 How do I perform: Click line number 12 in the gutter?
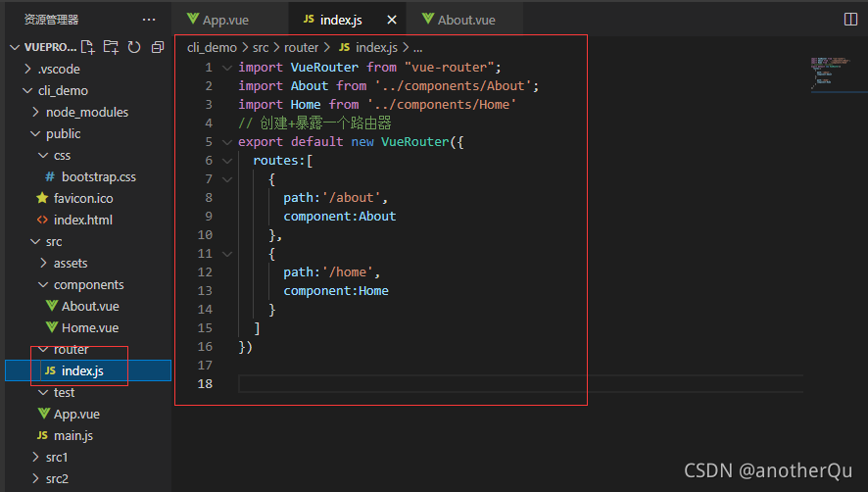pyautogui.click(x=205, y=272)
